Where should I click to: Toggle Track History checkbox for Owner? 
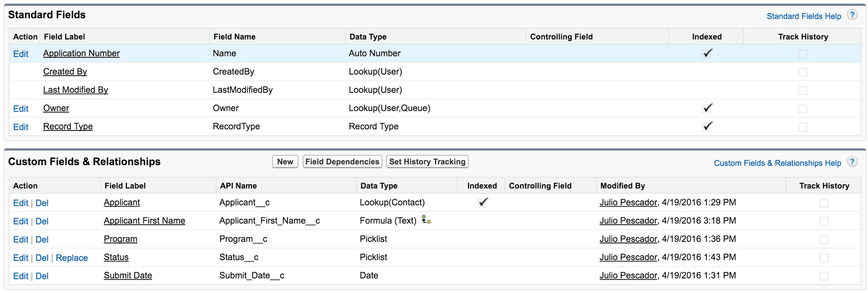pos(803,109)
